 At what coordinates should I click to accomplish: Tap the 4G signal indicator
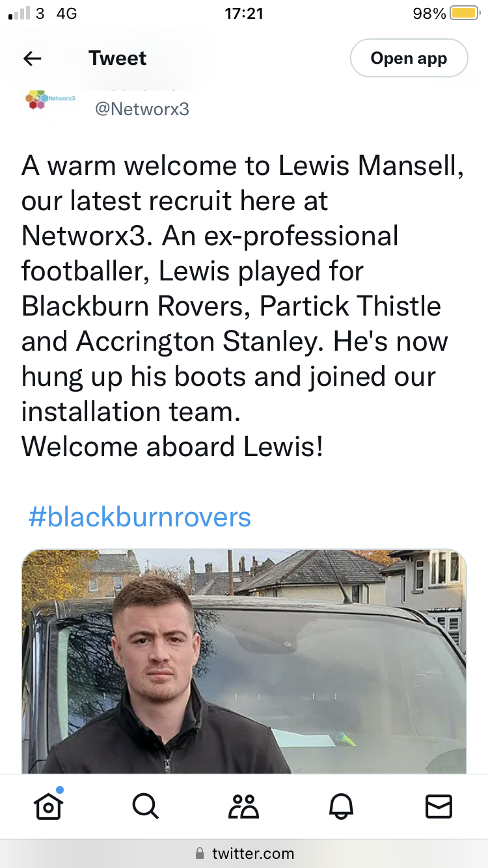(67, 13)
